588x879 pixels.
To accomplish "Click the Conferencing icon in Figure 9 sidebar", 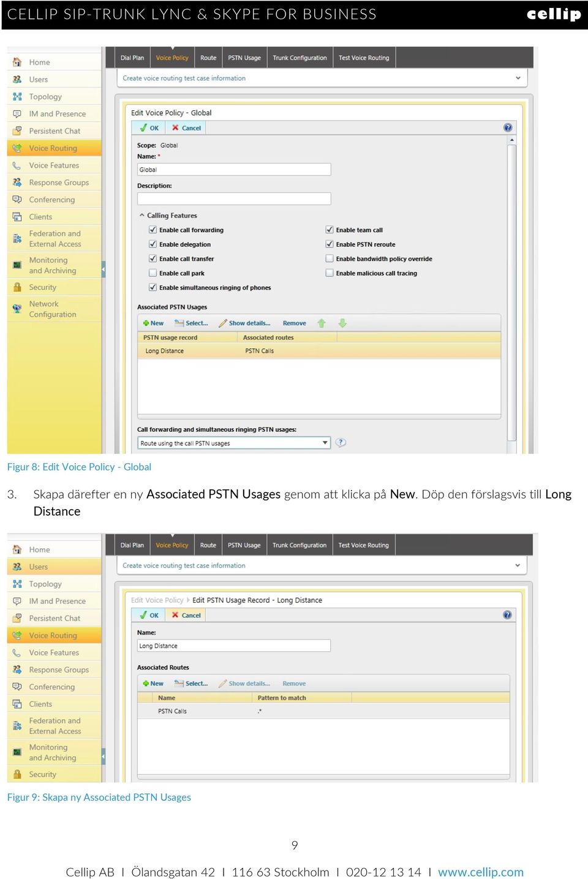I will (x=17, y=687).
